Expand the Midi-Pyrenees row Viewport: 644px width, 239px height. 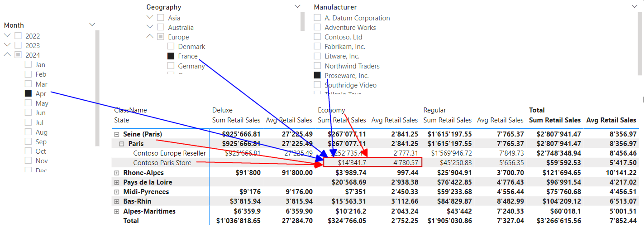(117, 192)
